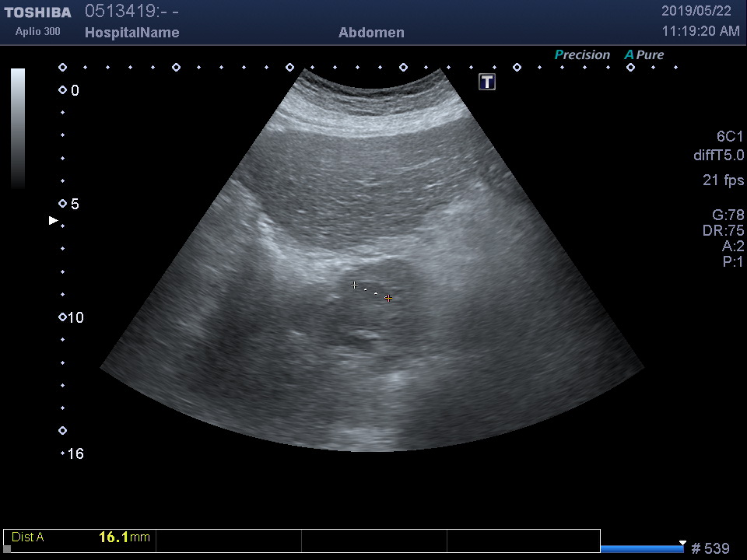Click the T probe orientation marker icon
The image size is (747, 560).
(487, 82)
